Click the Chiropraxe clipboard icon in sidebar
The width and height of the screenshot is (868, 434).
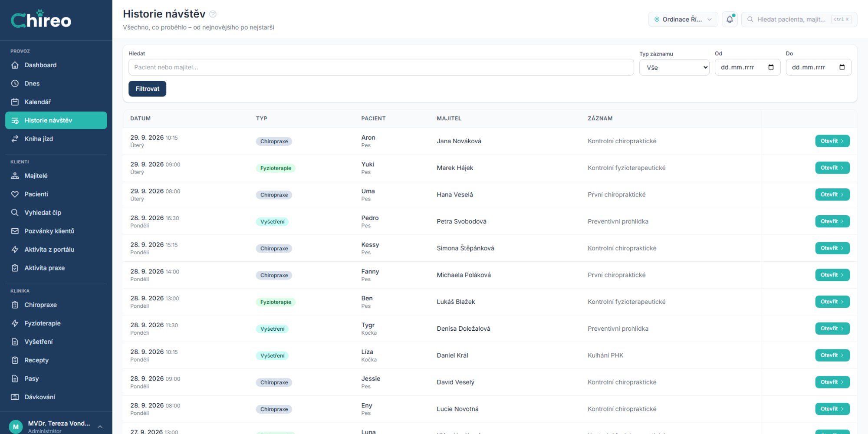15,305
